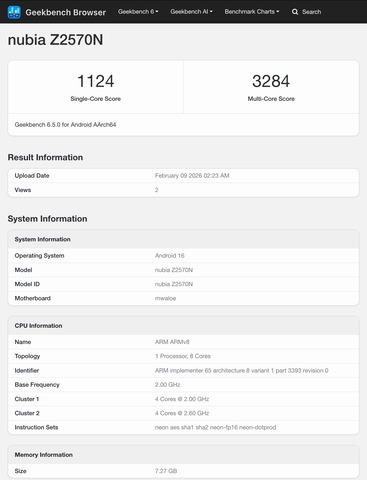367x480 pixels.
Task: Click the Identifier row label
Action: pos(27,371)
